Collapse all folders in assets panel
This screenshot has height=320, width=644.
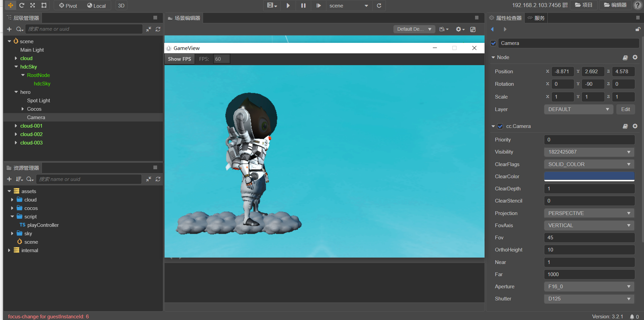click(x=149, y=179)
